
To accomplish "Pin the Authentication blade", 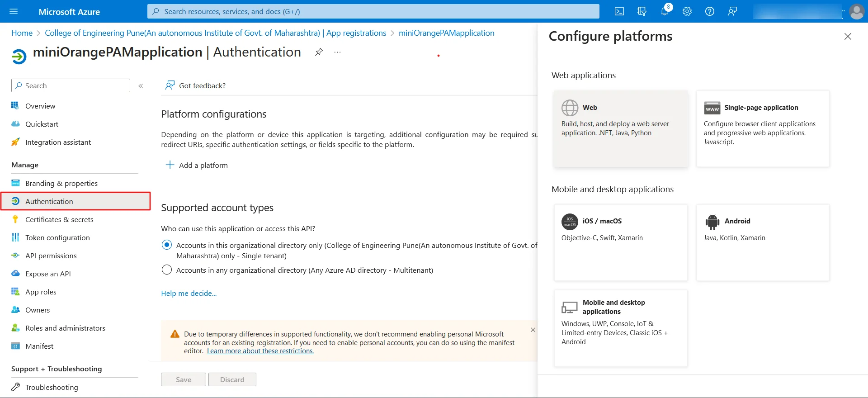I will coord(319,52).
